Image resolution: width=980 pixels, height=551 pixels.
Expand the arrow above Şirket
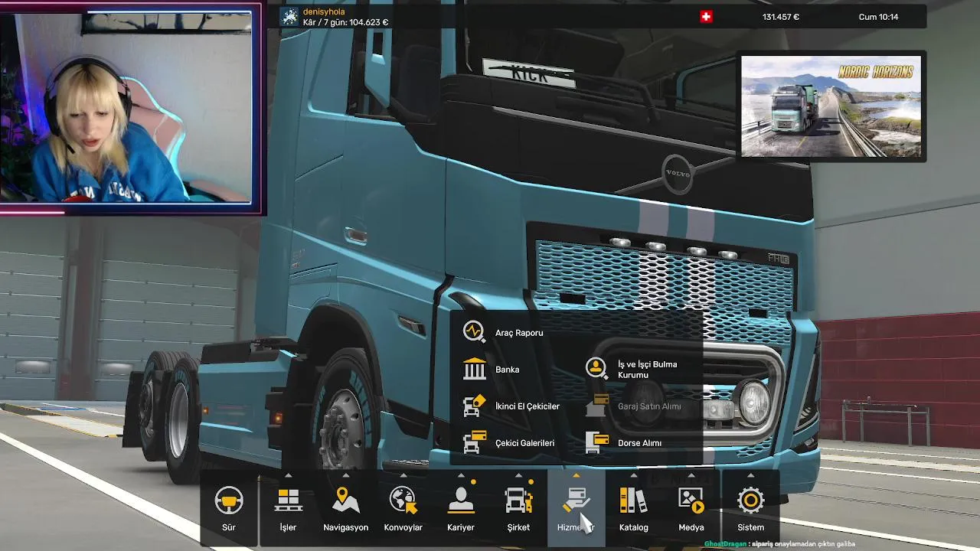[518, 475]
